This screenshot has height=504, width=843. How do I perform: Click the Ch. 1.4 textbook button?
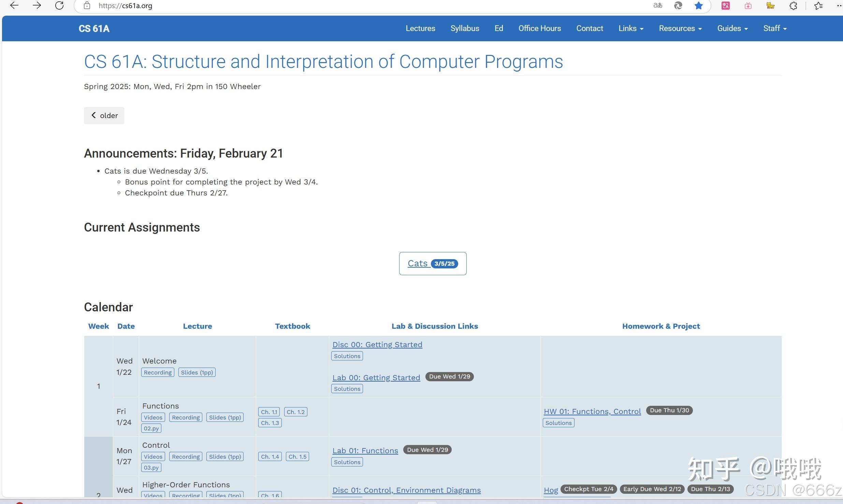click(270, 456)
